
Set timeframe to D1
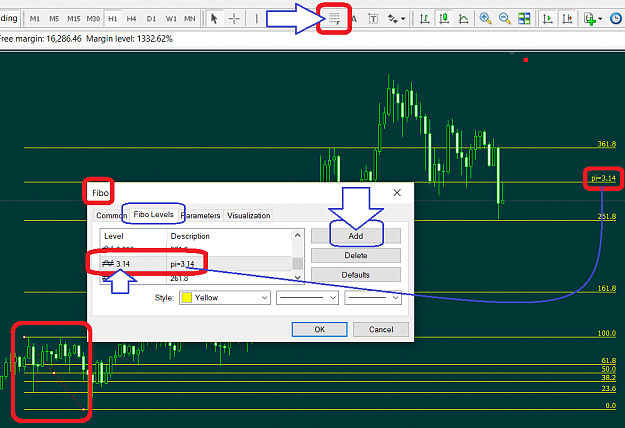pos(151,18)
